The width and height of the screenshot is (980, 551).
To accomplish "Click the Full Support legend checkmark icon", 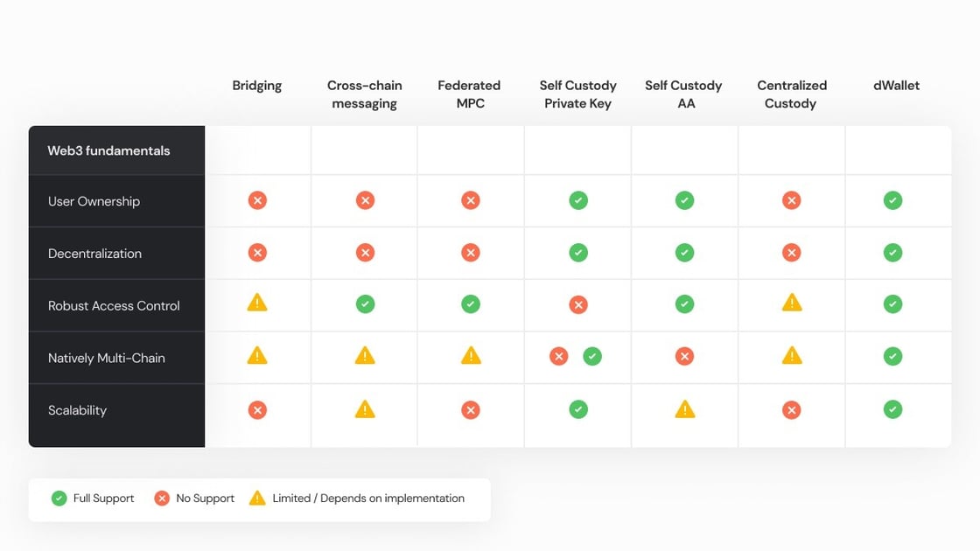I will (59, 499).
